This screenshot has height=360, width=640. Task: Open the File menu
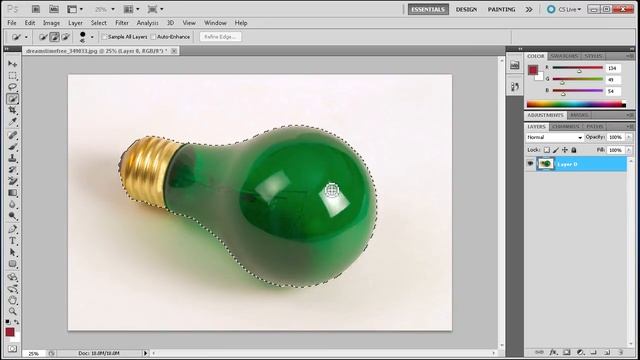point(12,23)
